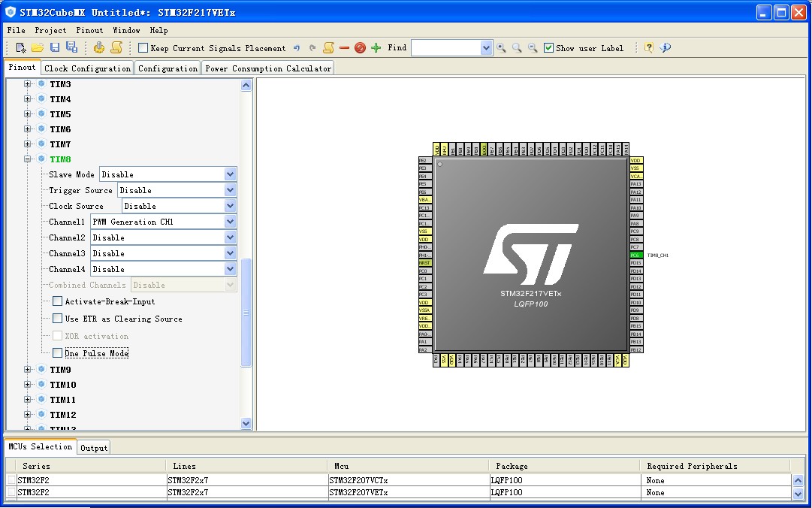Sort by the Mcu column header
812x508 pixels.
point(408,465)
